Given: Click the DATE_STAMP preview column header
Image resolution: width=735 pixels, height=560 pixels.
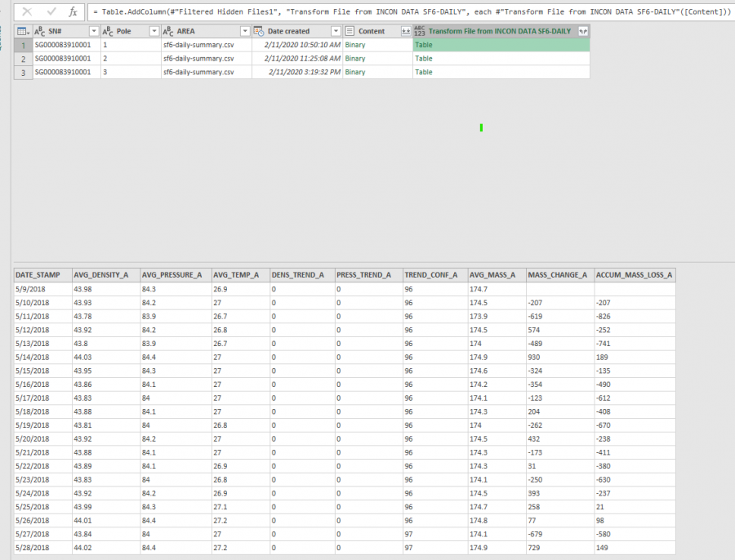Looking at the screenshot, I should pyautogui.click(x=42, y=275).
